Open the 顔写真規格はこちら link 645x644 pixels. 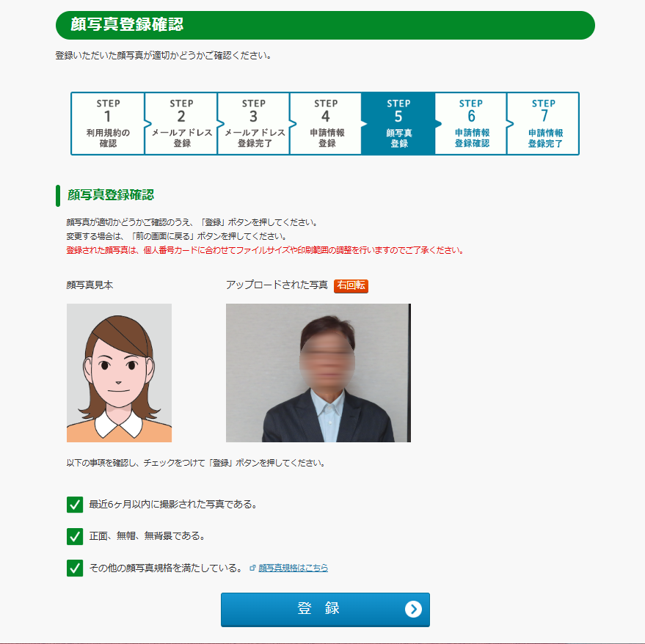pos(293,568)
